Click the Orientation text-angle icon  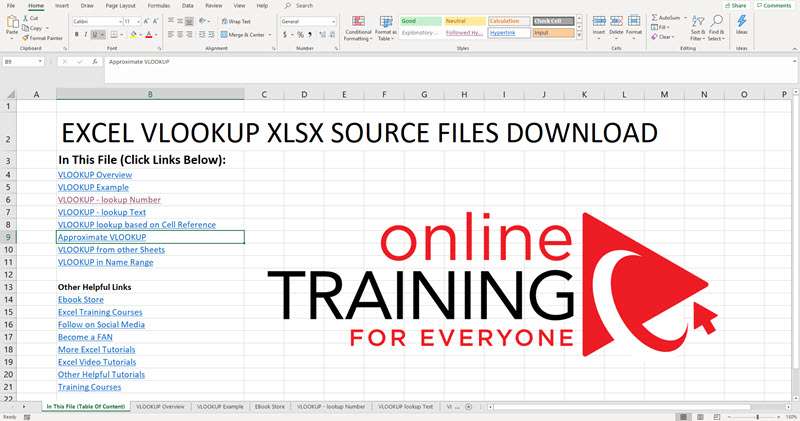click(x=203, y=21)
